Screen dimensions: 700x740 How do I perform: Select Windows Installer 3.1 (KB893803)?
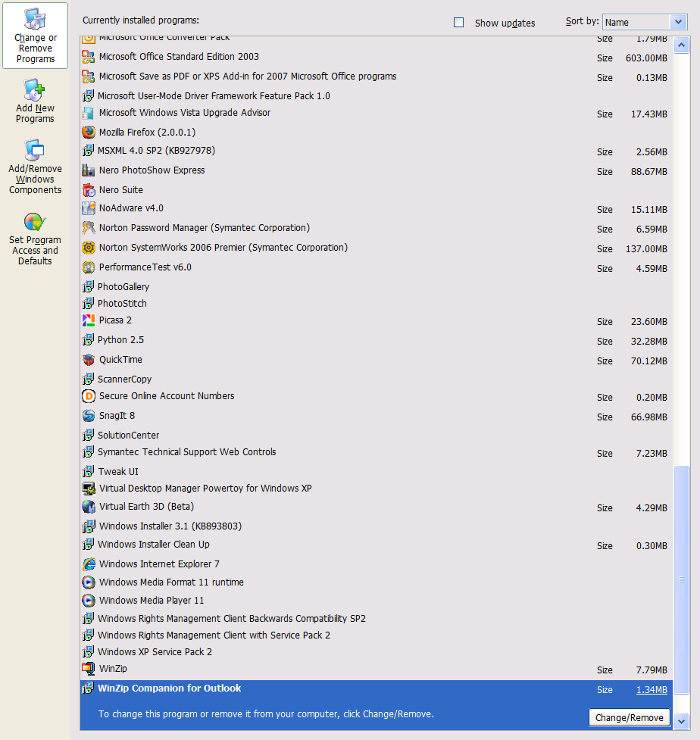[377, 526]
